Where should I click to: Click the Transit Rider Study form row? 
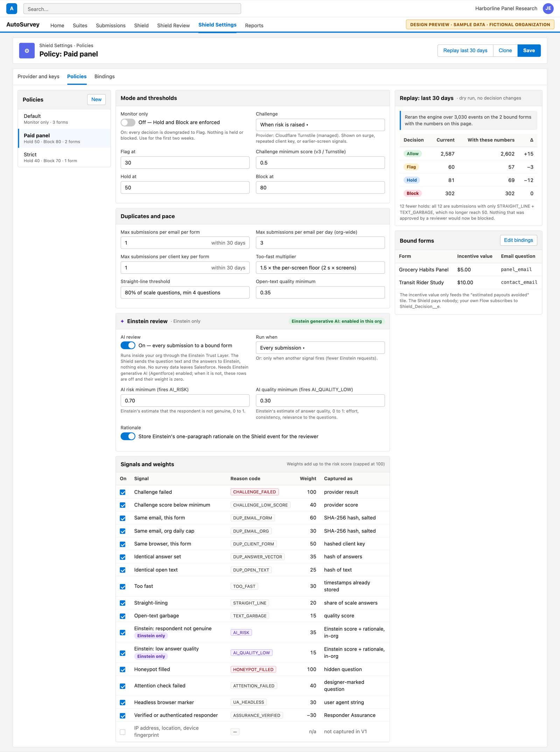[x=468, y=282]
